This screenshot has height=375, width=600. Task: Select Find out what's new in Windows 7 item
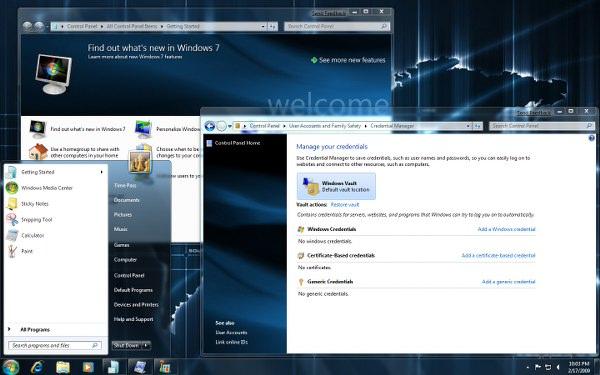pos(78,129)
